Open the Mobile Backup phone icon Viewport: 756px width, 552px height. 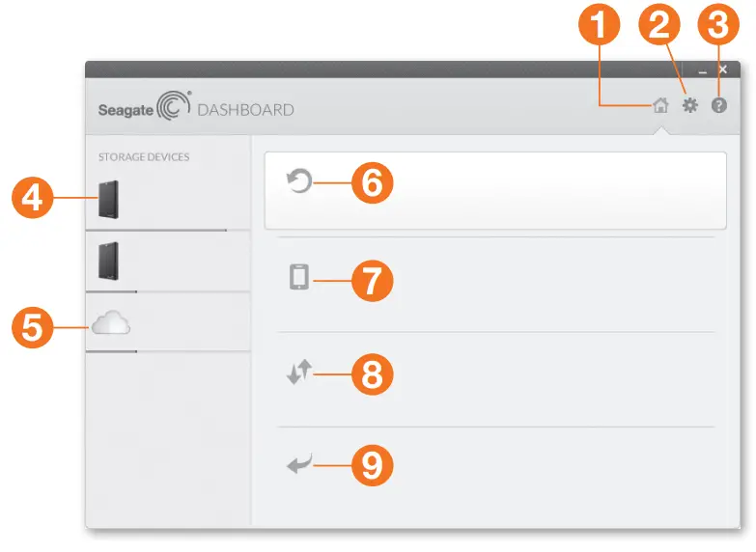pyautogui.click(x=299, y=277)
